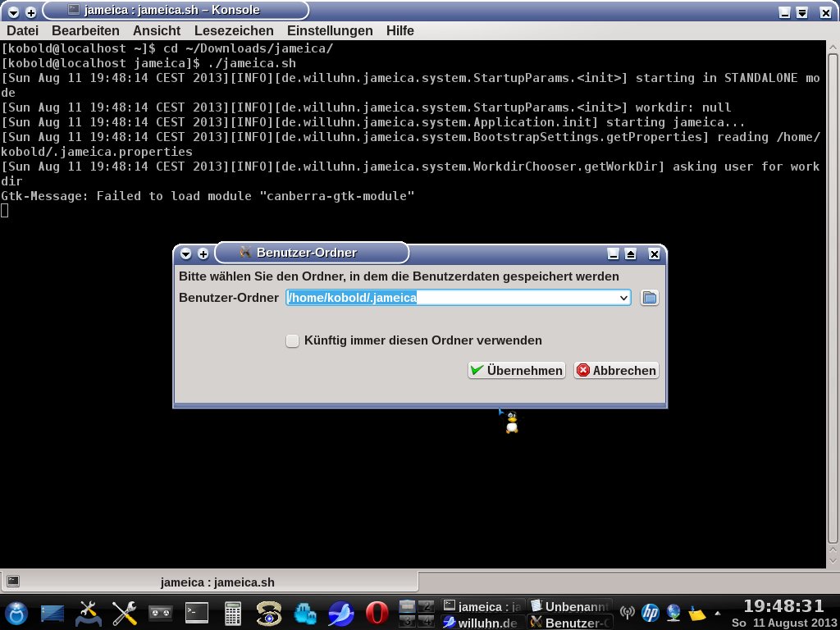The width and height of the screenshot is (840, 630).
Task: Click the new tab icon in Konsole tab bar
Action: pyautogui.click(x=13, y=582)
